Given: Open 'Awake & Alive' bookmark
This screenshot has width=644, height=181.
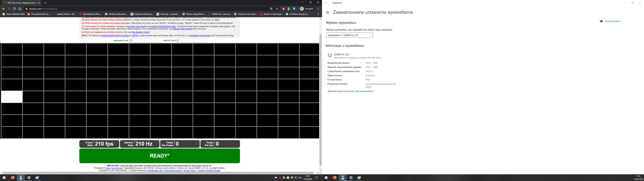Looking at the screenshot, I should [x=65, y=14].
